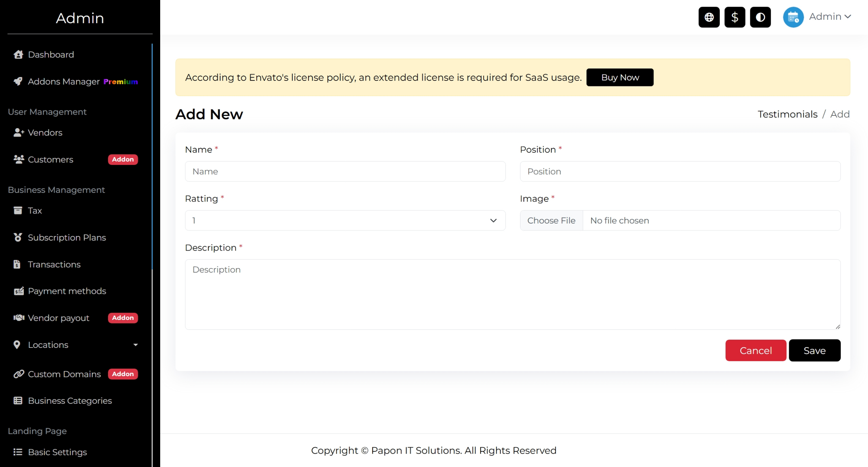Image resolution: width=868 pixels, height=467 pixels.
Task: Click the Testimonials breadcrumb link
Action: click(x=787, y=114)
